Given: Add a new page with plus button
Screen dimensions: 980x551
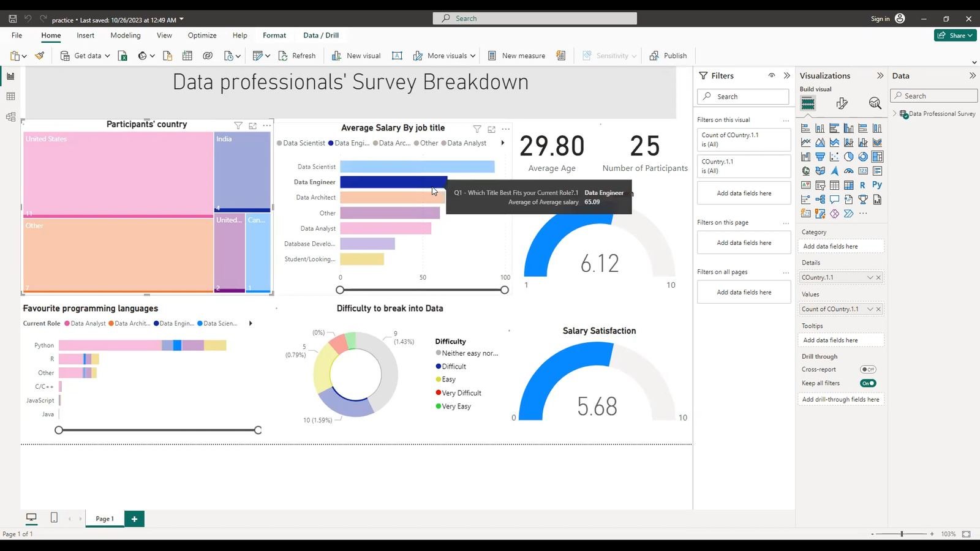Looking at the screenshot, I should [134, 519].
